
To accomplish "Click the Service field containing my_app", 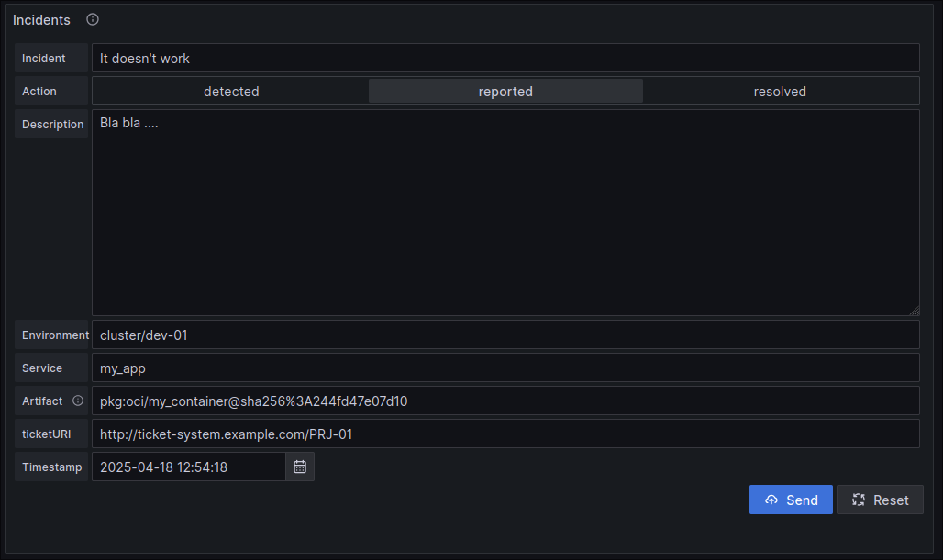I will [x=505, y=368].
